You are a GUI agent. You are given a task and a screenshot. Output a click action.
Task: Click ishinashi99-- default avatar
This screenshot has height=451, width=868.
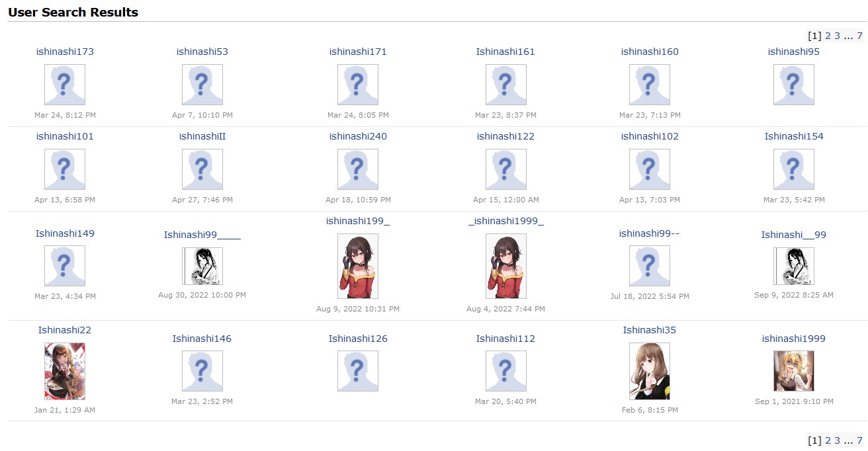650,266
